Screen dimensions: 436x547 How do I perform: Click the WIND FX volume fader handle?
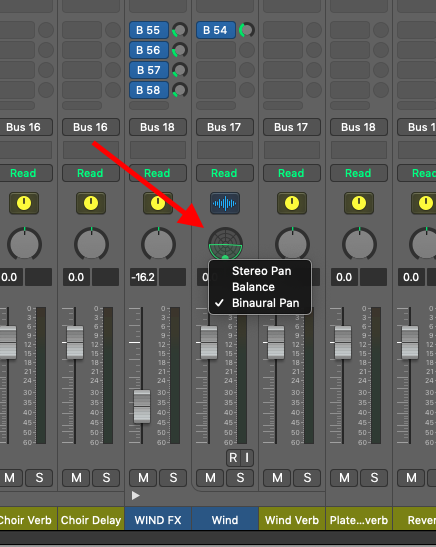pos(142,406)
